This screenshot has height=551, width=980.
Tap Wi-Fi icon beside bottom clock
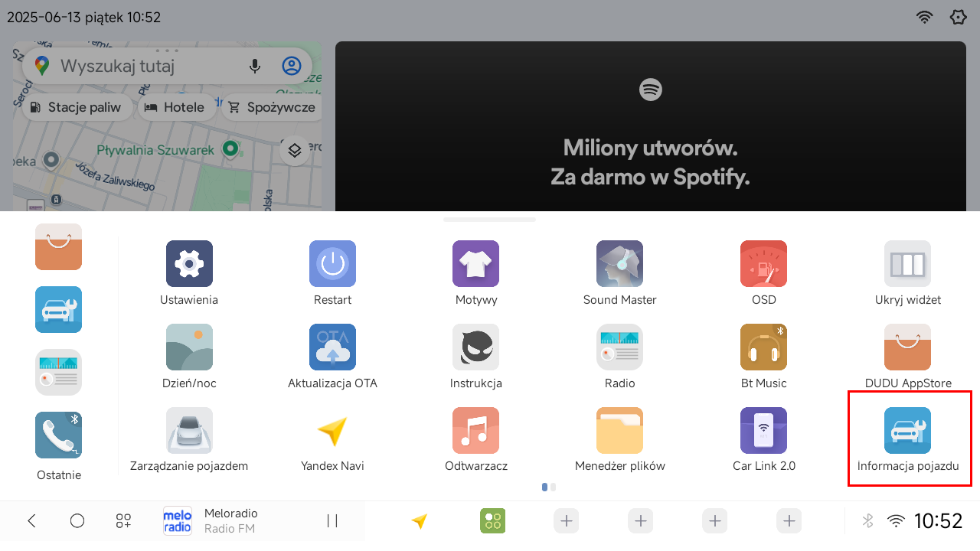pyautogui.click(x=896, y=521)
